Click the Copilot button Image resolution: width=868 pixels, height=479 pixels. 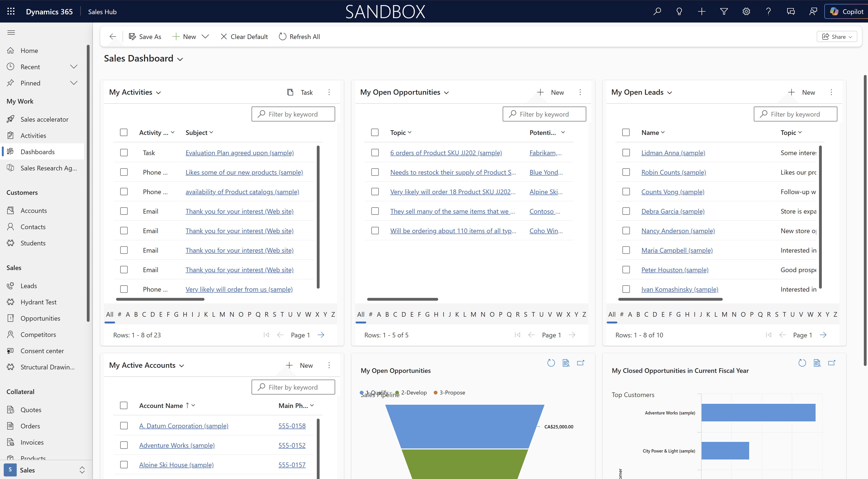(x=847, y=11)
